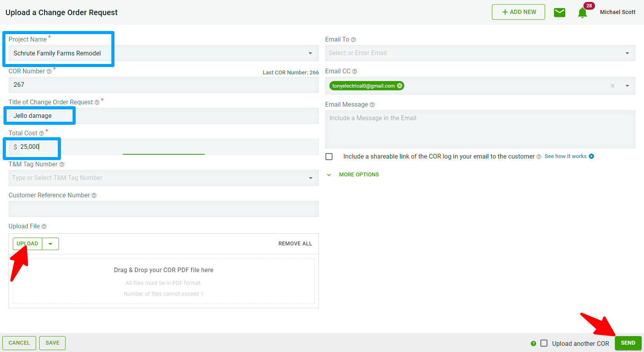
Task: Remove the tonyelectrical0@gmail.com CC chip
Action: click(x=400, y=86)
